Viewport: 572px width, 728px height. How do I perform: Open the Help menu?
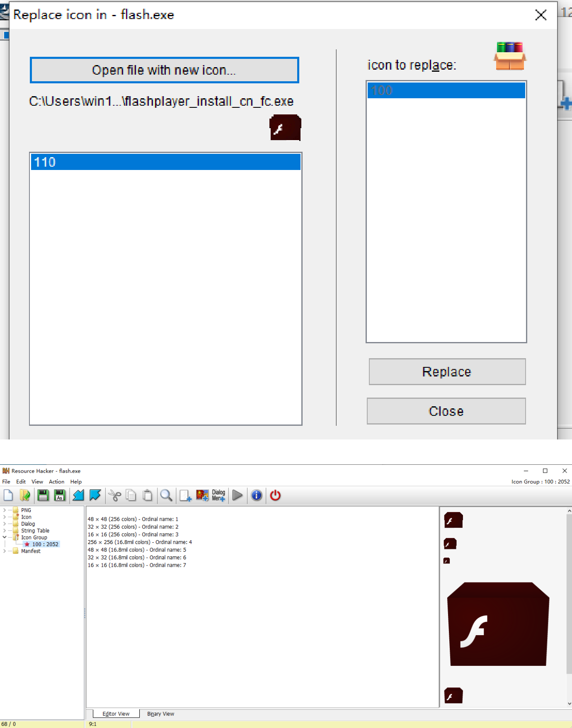click(76, 482)
